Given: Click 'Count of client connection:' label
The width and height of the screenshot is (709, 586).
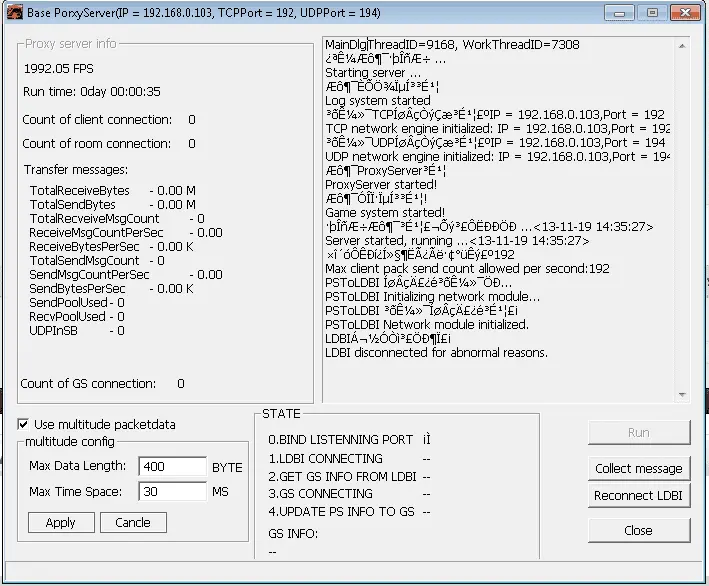Looking at the screenshot, I should click(x=97, y=120).
